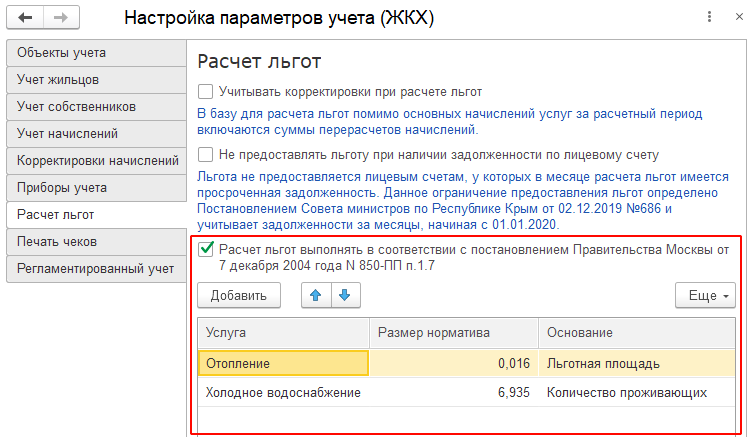Uncheck Moscow Government resolution benefit calculation
The width and height of the screenshot is (754, 437).
coord(206,249)
